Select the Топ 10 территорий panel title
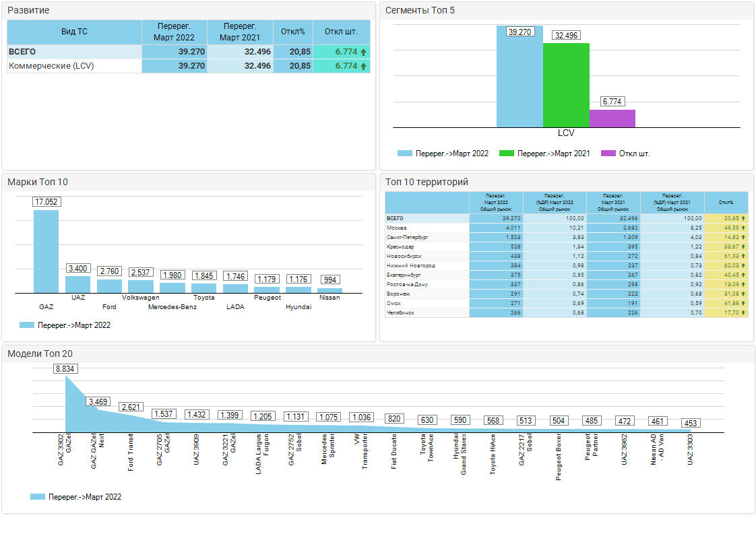The image size is (756, 534). pos(427,182)
